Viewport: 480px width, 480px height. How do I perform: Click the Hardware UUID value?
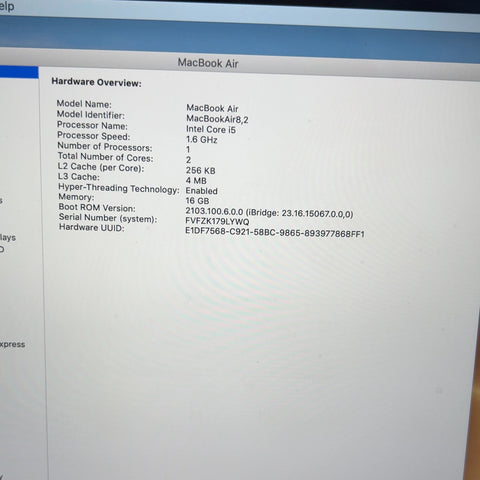click(x=275, y=232)
